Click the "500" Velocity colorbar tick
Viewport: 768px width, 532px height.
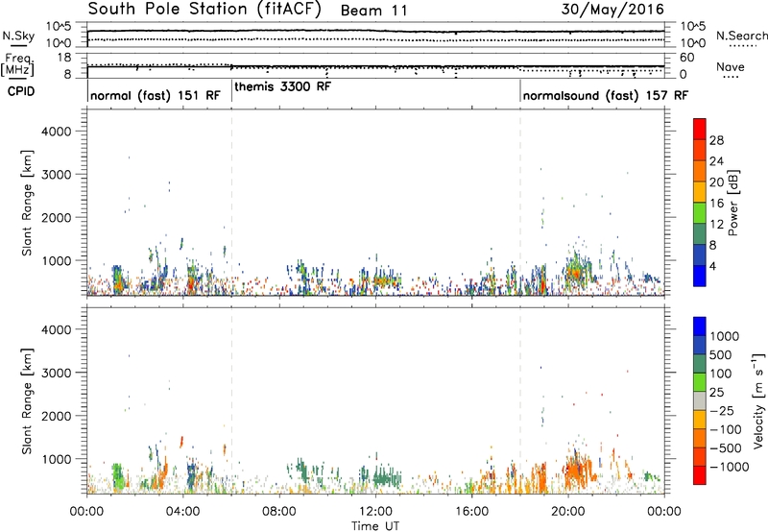(x=723, y=355)
